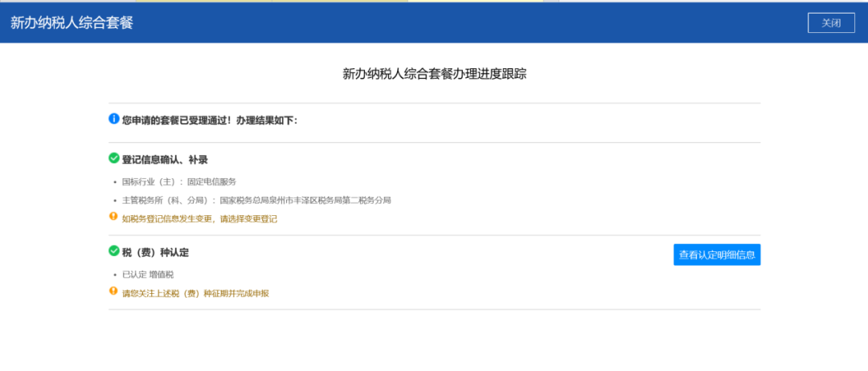Open 查看认定明细信息 details button
The image size is (868, 371).
(x=717, y=255)
